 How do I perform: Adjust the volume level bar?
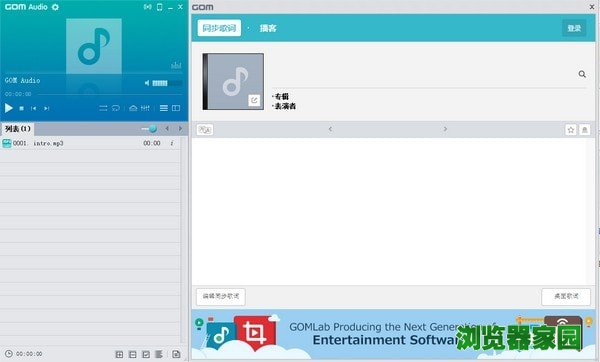pos(167,83)
